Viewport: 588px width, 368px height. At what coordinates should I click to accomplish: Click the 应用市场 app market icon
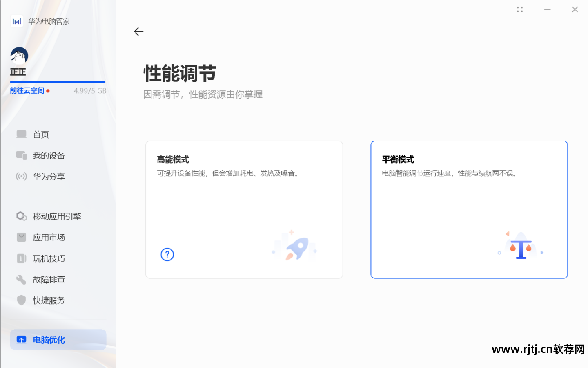[21, 237]
